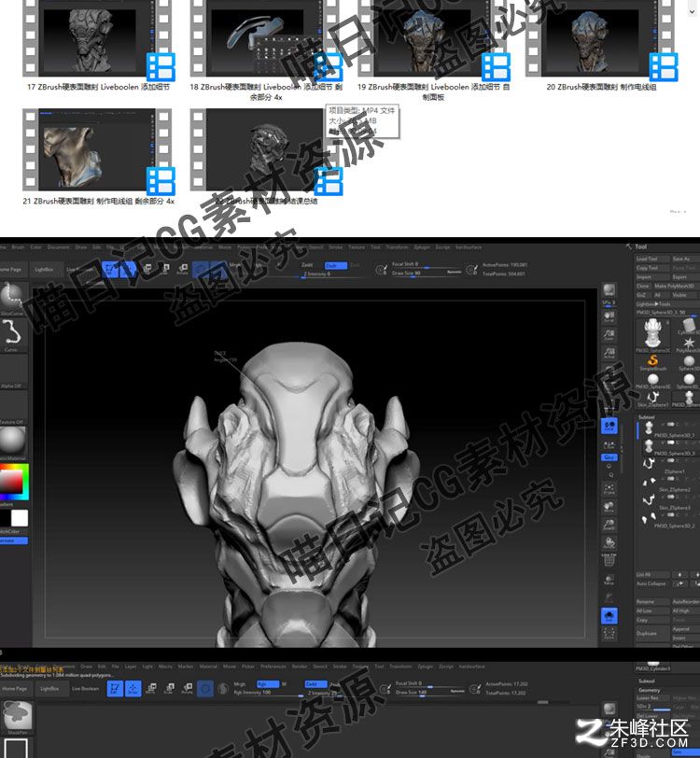The image size is (700, 758).
Task: Toggle Solo mode on right shelf
Action: click(x=609, y=615)
